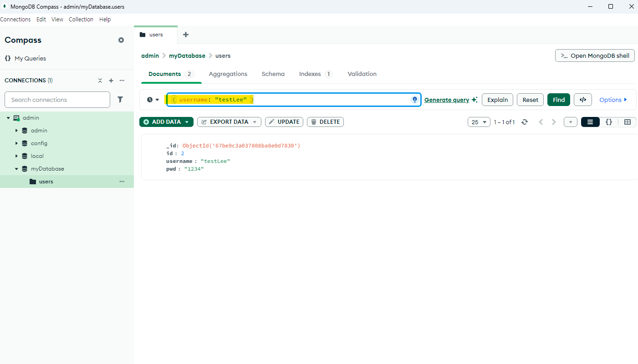The height and width of the screenshot is (364, 638).
Task: Switch to the Aggregations tab
Action: coord(228,74)
